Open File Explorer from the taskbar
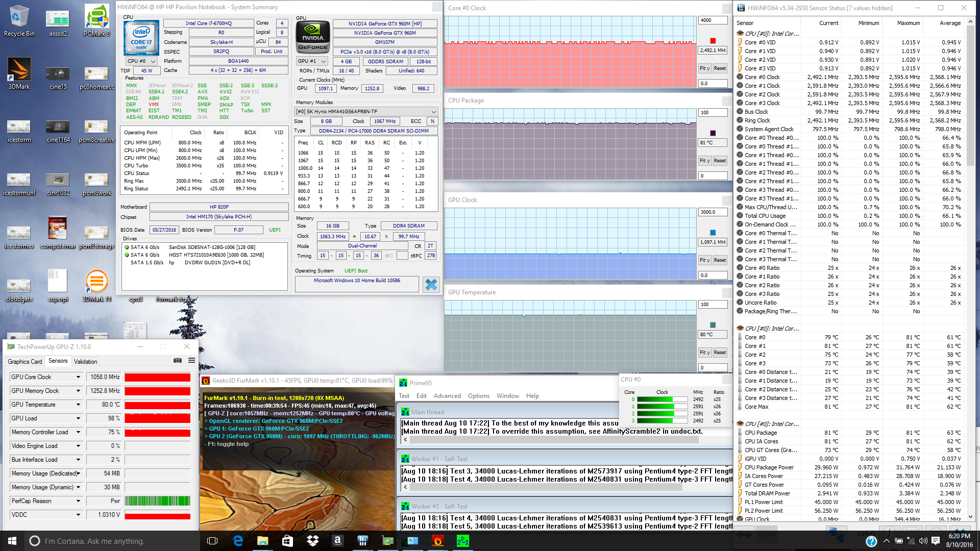980x551 pixels. coord(262,541)
